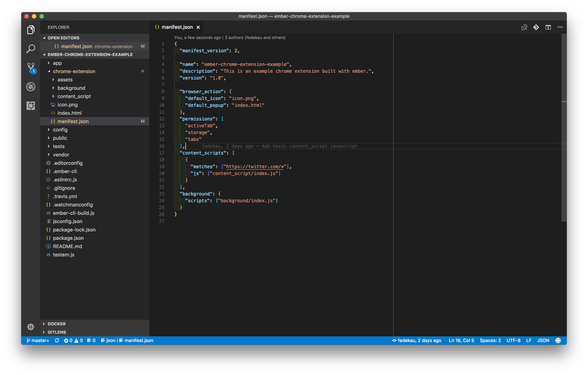
Task: Expand the vendor folder
Action: pyautogui.click(x=95, y=155)
